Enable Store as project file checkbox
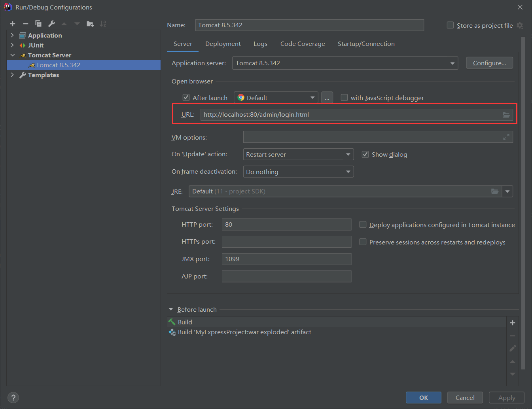 (x=450, y=25)
